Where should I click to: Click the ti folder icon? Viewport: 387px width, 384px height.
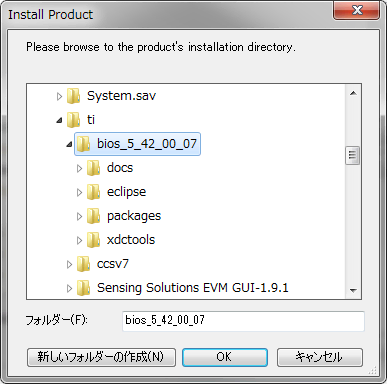73,120
